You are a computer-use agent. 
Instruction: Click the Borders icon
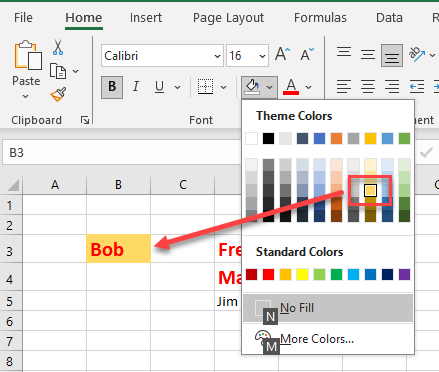tap(205, 87)
